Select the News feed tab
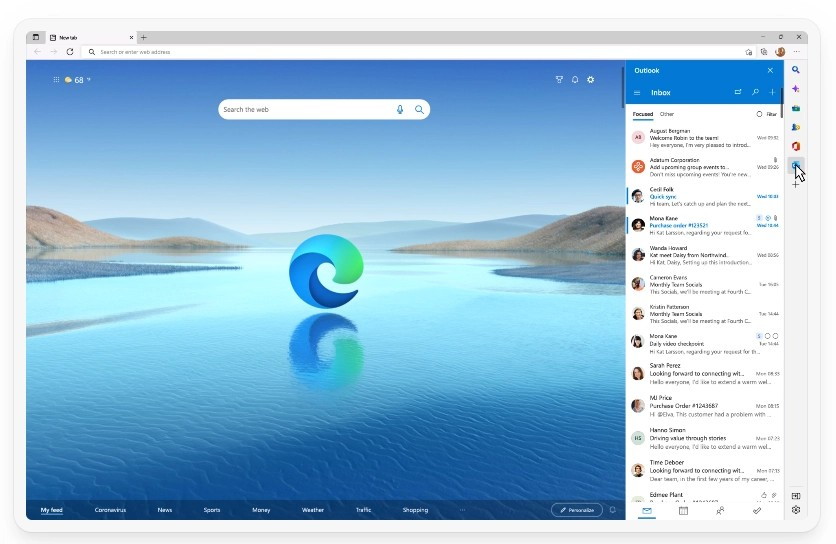 [164, 510]
